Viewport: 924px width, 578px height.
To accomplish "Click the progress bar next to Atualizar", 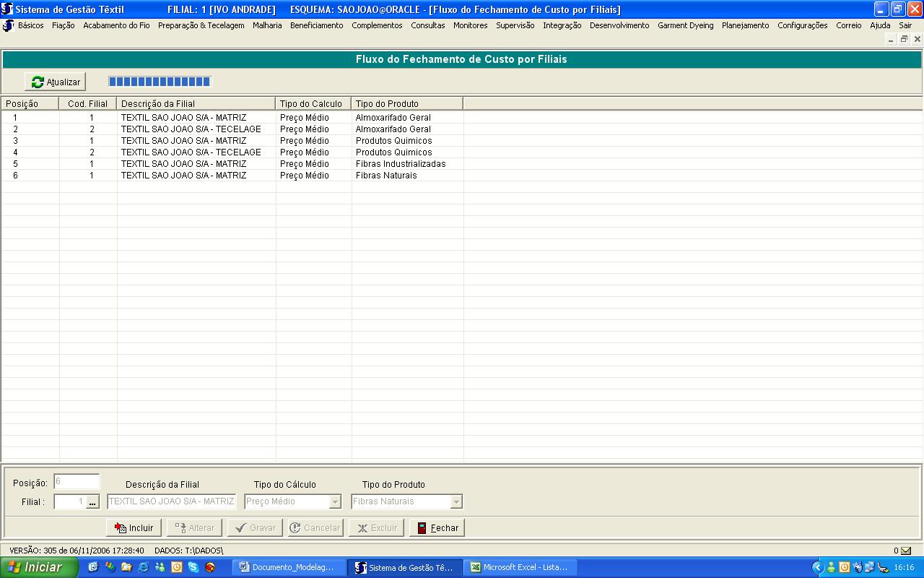I will (x=160, y=82).
